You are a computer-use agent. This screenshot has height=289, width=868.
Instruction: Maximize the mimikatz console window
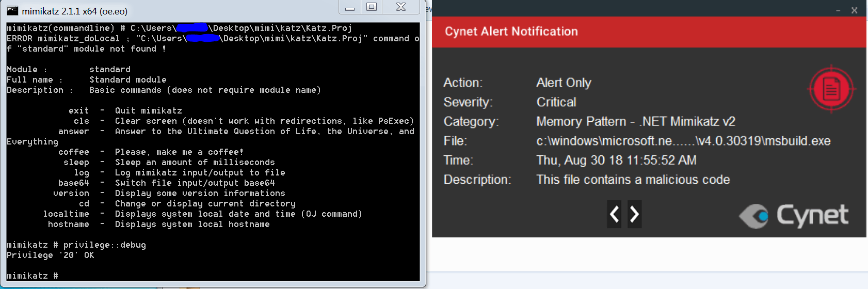click(x=372, y=7)
